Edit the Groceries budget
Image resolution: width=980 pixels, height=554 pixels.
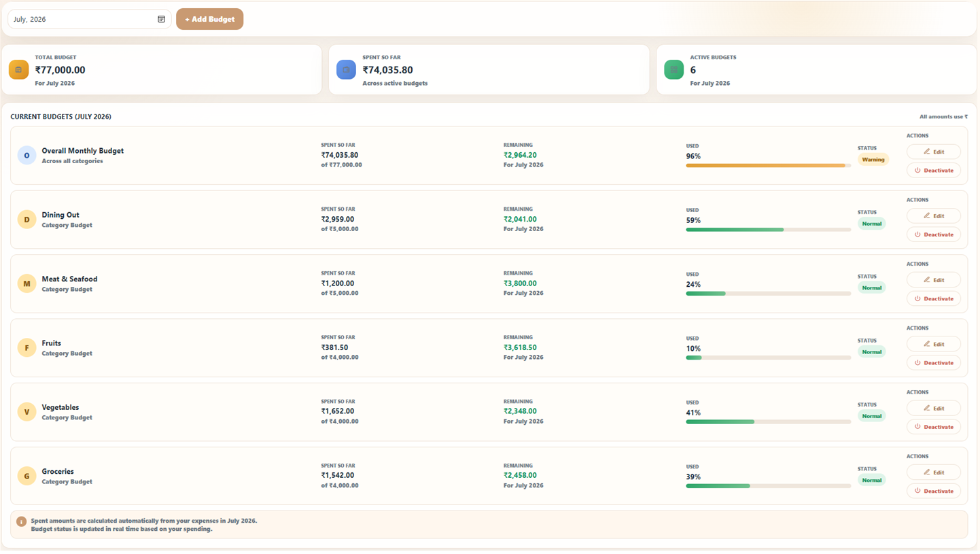coord(933,472)
